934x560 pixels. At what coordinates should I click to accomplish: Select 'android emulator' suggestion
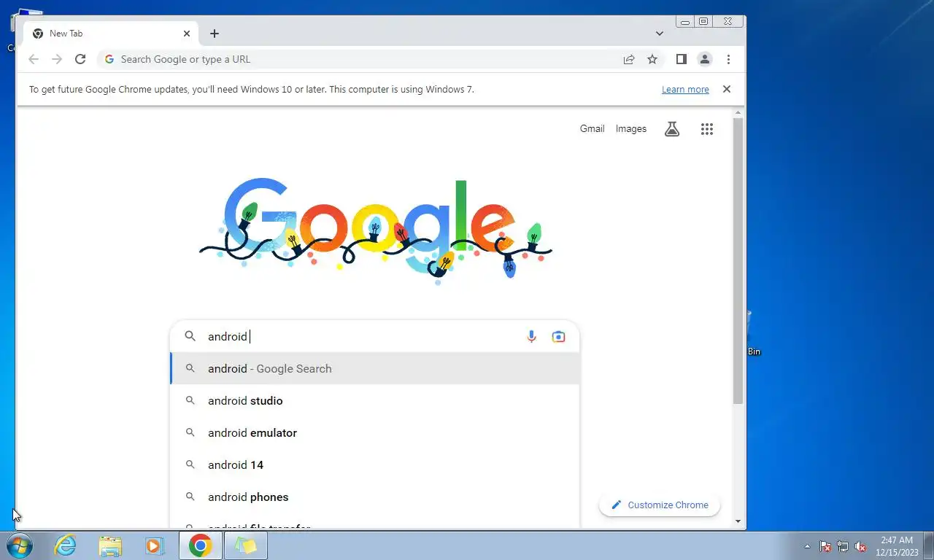(x=375, y=432)
